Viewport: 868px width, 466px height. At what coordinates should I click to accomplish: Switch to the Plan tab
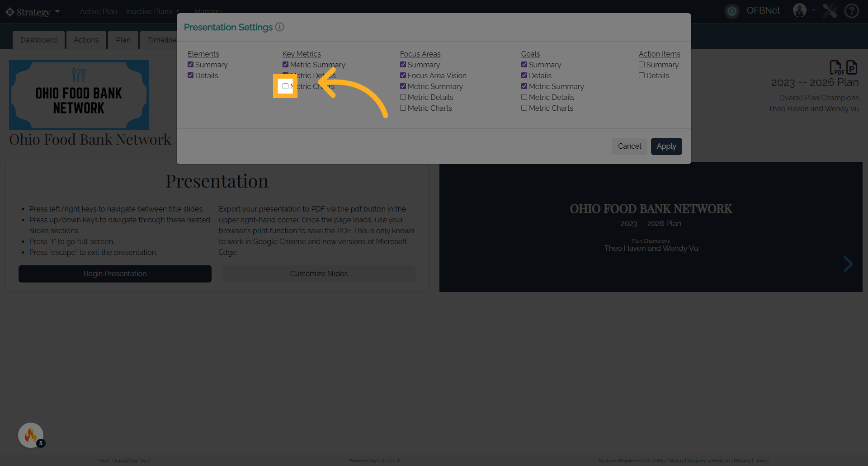pyautogui.click(x=123, y=40)
